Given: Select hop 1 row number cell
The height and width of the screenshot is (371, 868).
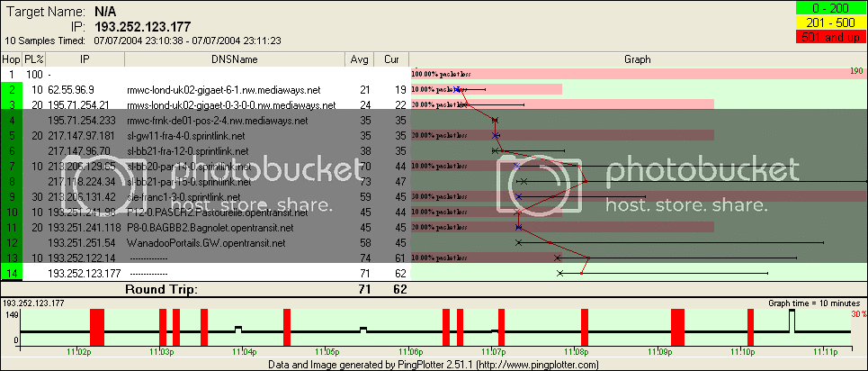Looking at the screenshot, I should pos(11,75).
